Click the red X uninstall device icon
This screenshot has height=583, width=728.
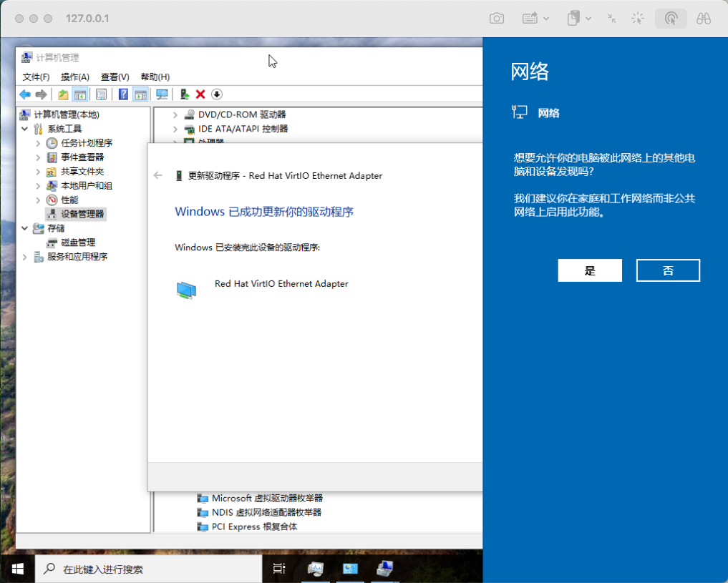200,94
